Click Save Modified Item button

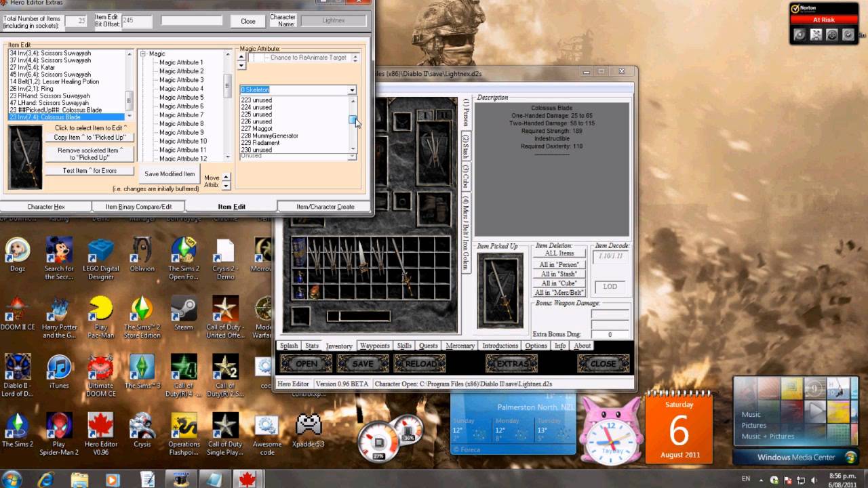tap(170, 174)
